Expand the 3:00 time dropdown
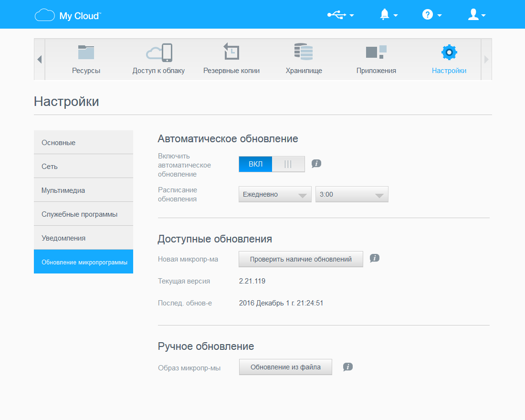525x420 pixels. pyautogui.click(x=352, y=194)
